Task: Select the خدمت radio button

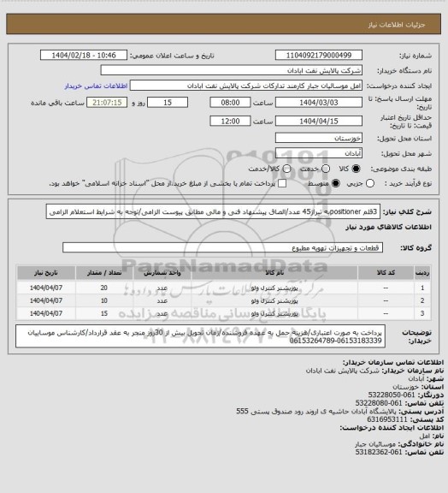Action: 326,169
